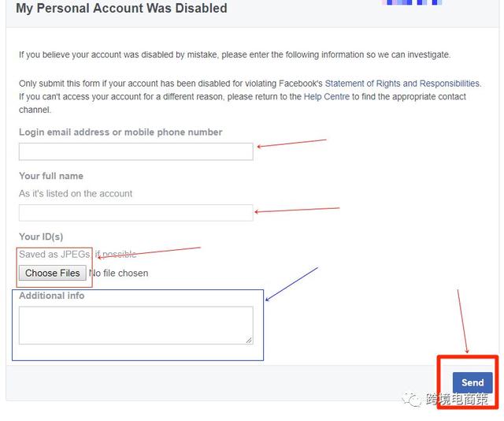Screen dimensions: 504x421
Task: Click the Additional info textarea resize handle
Action: (x=249, y=340)
